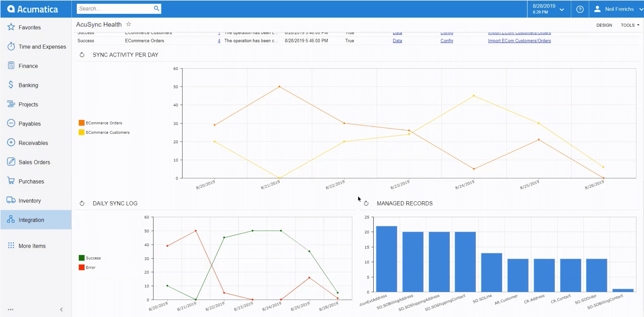Open the TOOLS dropdown menu
This screenshot has height=317, width=644.
click(x=630, y=25)
